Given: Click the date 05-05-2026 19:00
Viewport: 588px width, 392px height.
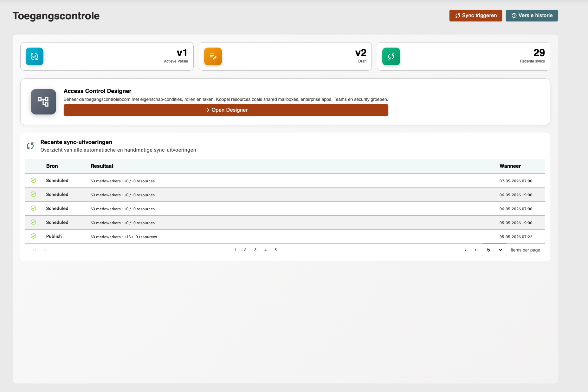Looking at the screenshot, I should 516,223.
